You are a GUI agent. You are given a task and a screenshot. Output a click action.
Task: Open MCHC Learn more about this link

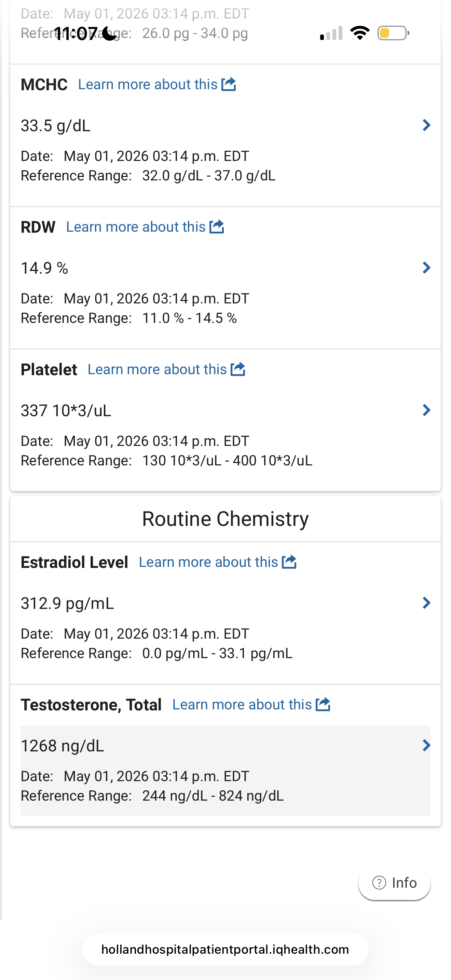[148, 84]
